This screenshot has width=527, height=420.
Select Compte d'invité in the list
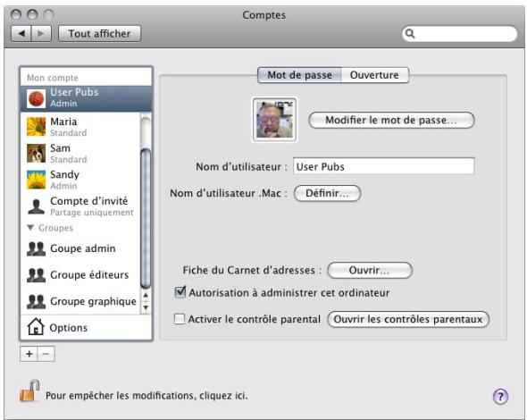[80, 206]
